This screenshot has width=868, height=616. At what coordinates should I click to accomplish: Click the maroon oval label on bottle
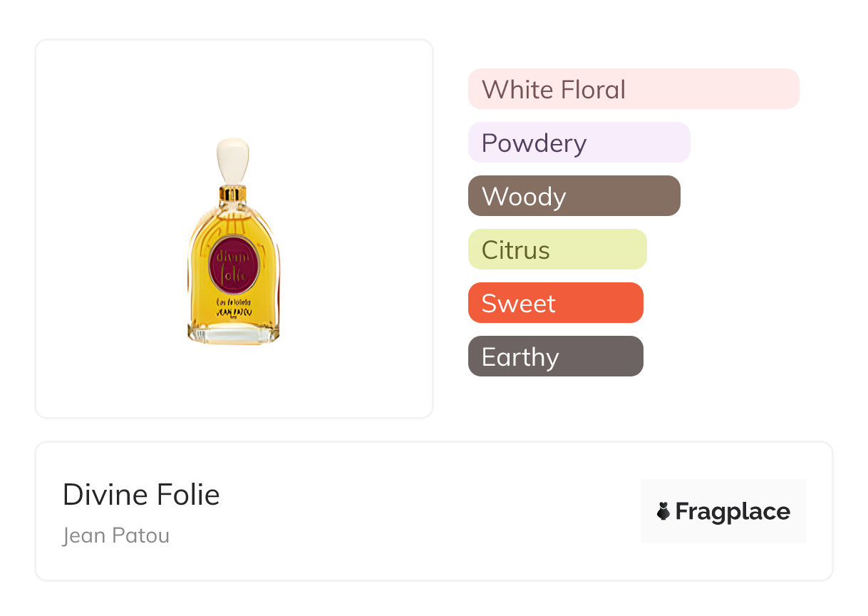[x=233, y=265]
